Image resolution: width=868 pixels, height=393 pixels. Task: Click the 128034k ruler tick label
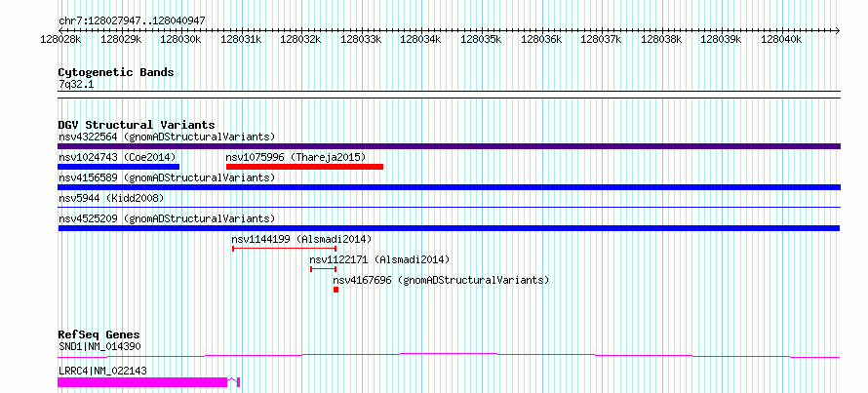[x=420, y=39]
